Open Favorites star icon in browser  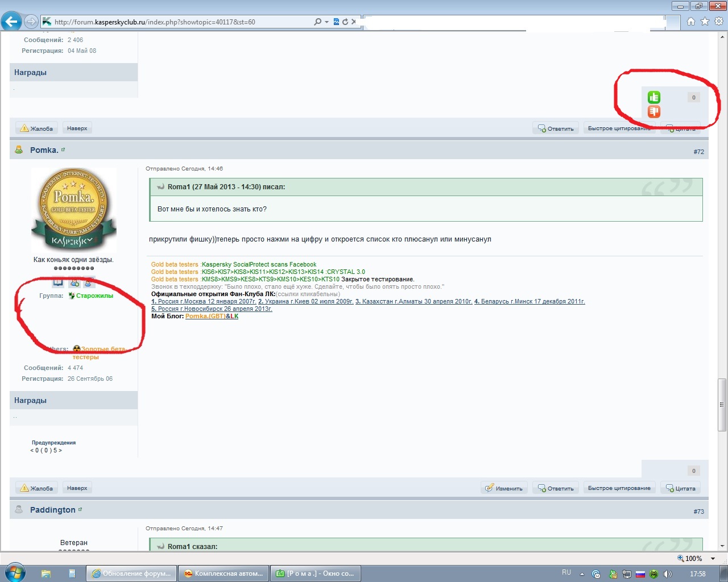coord(705,22)
